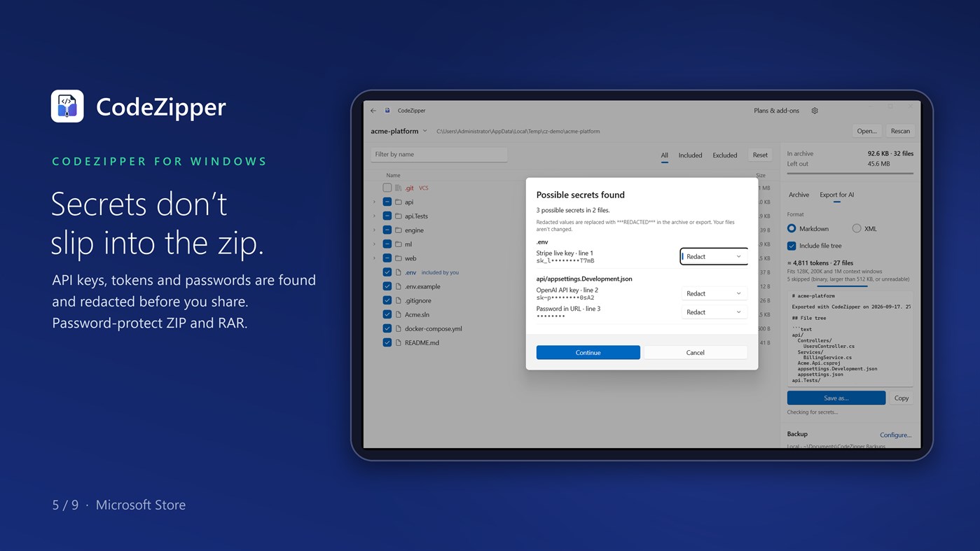The height and width of the screenshot is (551, 980).
Task: Select the XML format radio button
Action: click(x=856, y=229)
